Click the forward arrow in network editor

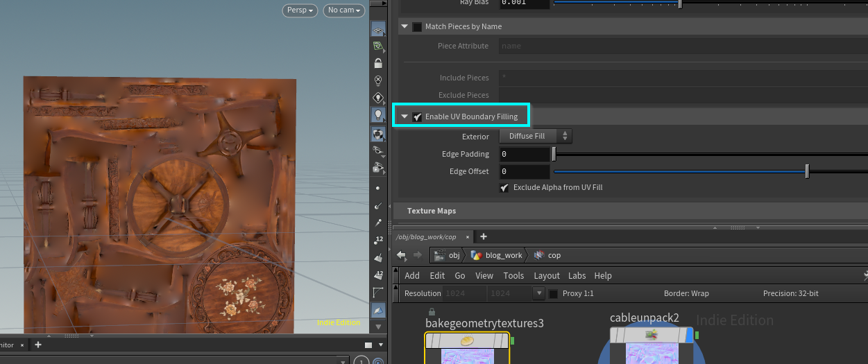coord(418,255)
